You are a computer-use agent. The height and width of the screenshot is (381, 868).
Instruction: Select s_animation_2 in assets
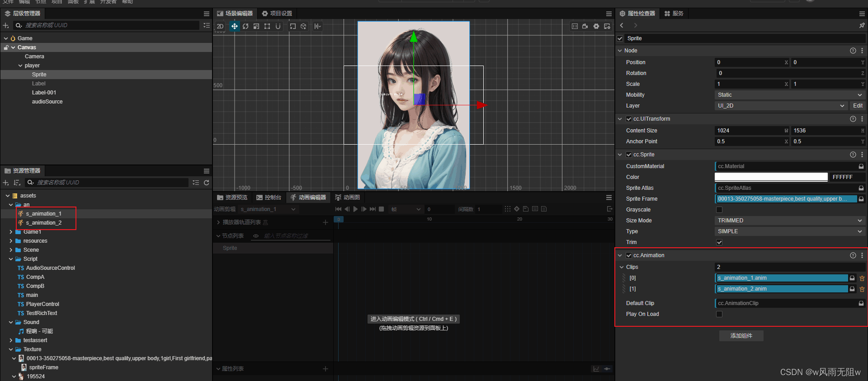click(x=44, y=223)
